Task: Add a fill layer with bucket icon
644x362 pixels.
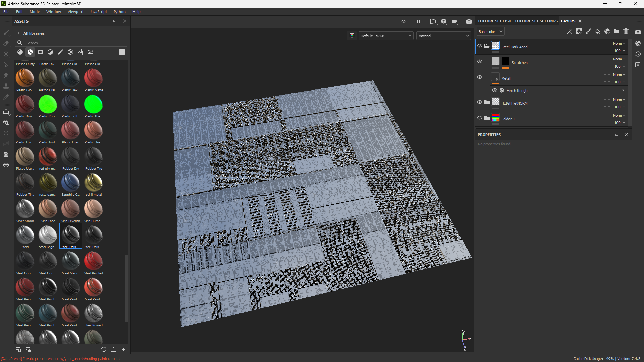Action: [598, 31]
